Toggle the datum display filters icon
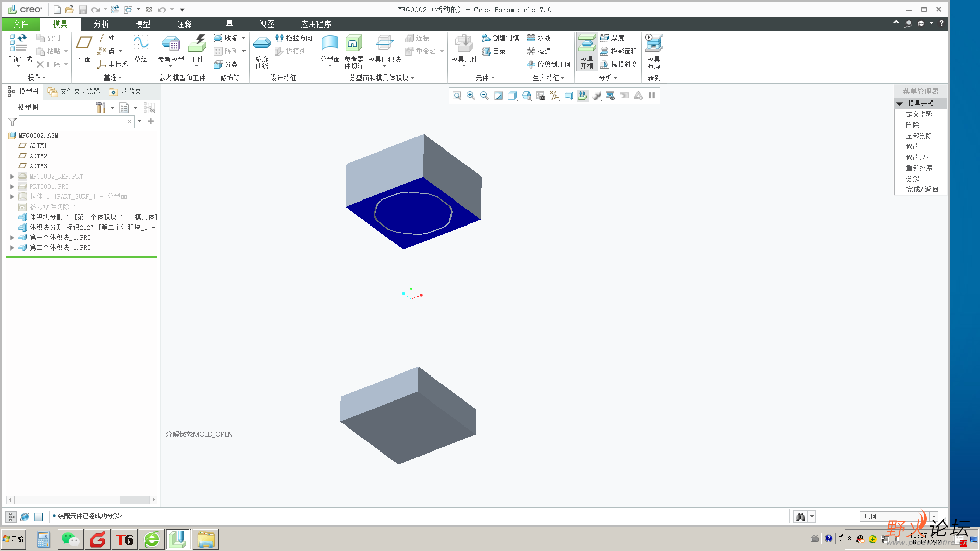 pos(555,96)
